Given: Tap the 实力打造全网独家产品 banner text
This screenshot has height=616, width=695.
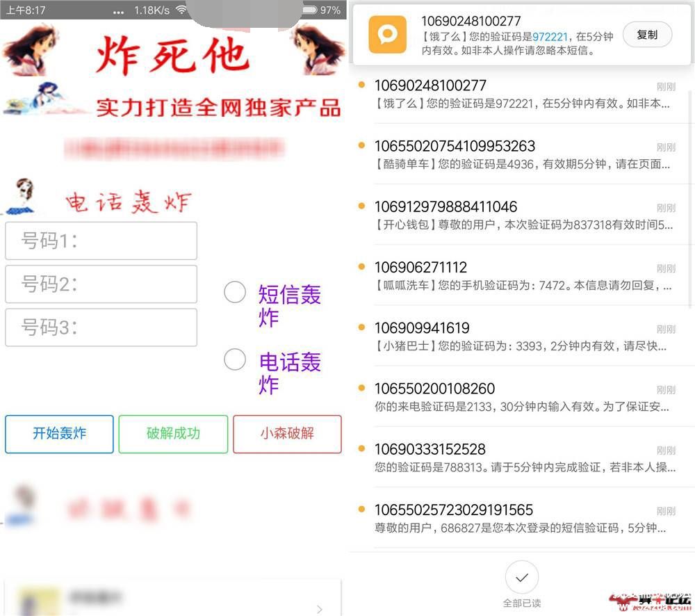Looking at the screenshot, I should (x=218, y=108).
